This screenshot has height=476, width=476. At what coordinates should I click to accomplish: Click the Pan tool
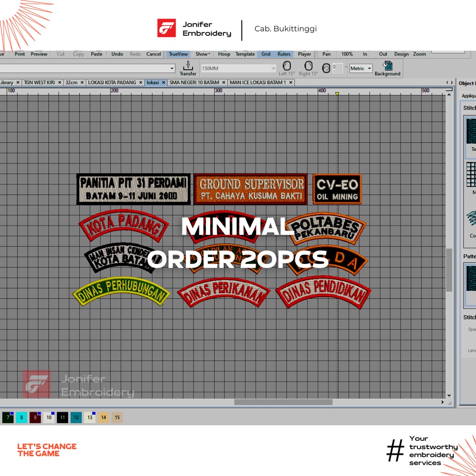(x=327, y=54)
